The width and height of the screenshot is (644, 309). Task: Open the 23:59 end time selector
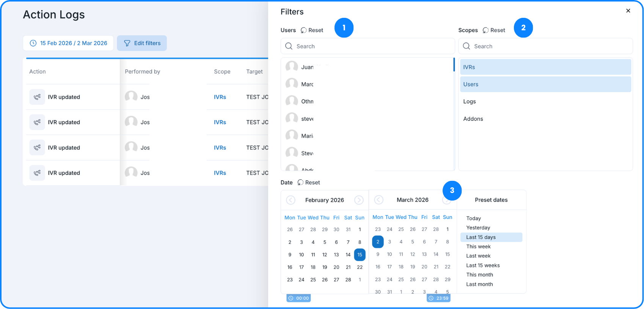point(438,298)
